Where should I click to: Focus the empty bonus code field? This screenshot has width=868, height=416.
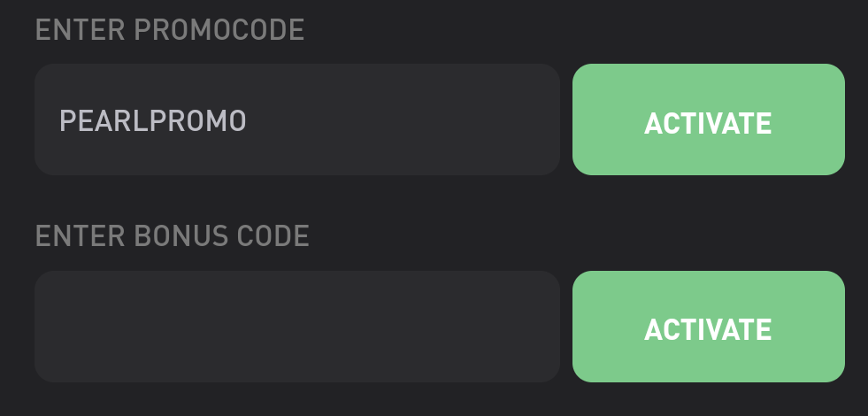[x=296, y=327]
